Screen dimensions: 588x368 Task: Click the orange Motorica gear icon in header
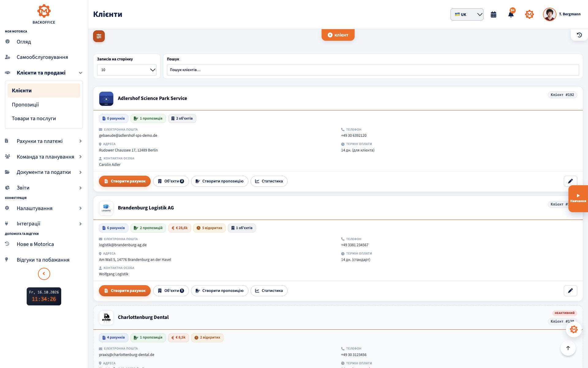point(529,14)
